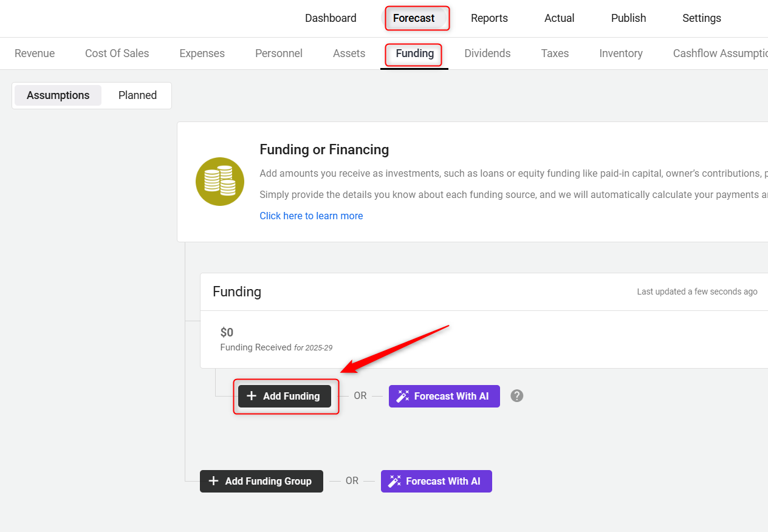Click the plus icon on Add Funding
This screenshot has width=768, height=532.
pos(252,396)
